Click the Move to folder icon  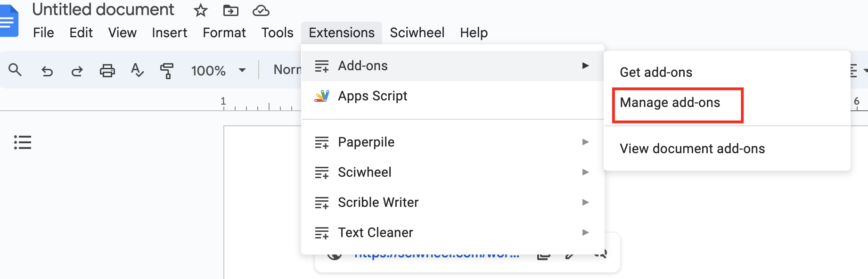point(231,10)
